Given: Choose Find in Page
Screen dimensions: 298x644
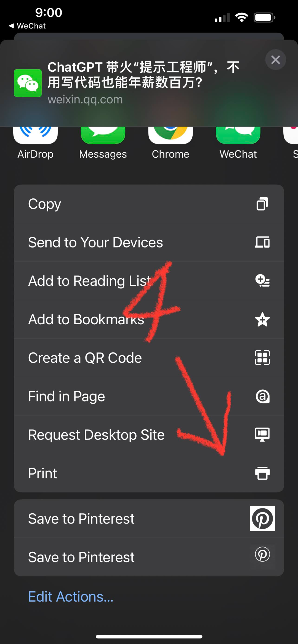Looking at the screenshot, I should click(149, 396).
